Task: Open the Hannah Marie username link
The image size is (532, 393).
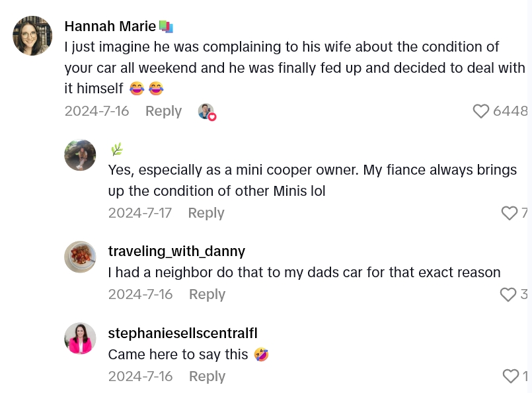Action: click(110, 26)
